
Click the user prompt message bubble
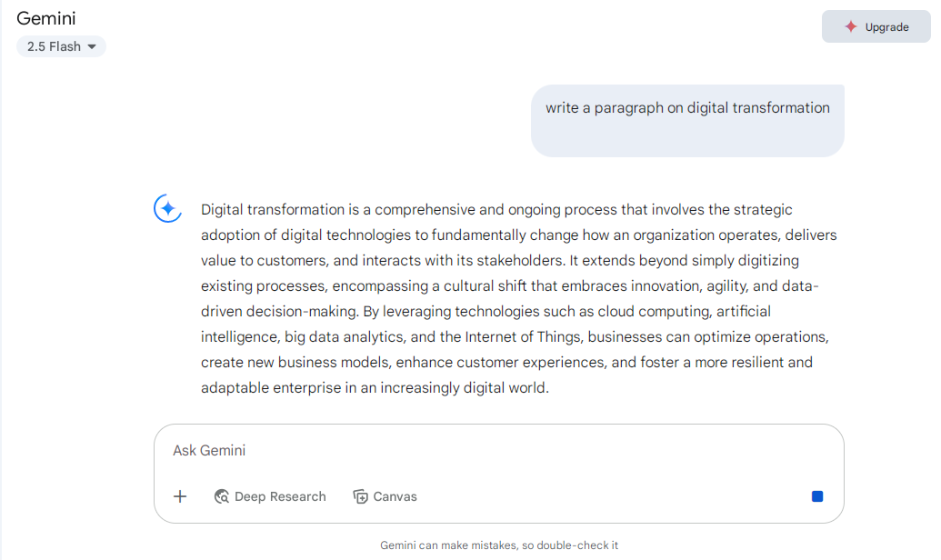click(x=687, y=121)
